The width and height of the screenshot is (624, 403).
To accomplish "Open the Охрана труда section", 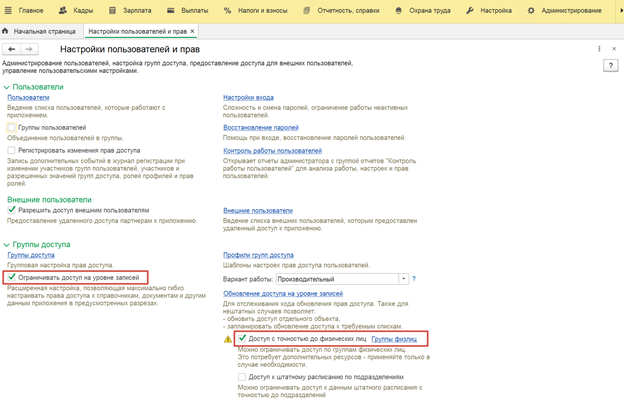I will [423, 10].
